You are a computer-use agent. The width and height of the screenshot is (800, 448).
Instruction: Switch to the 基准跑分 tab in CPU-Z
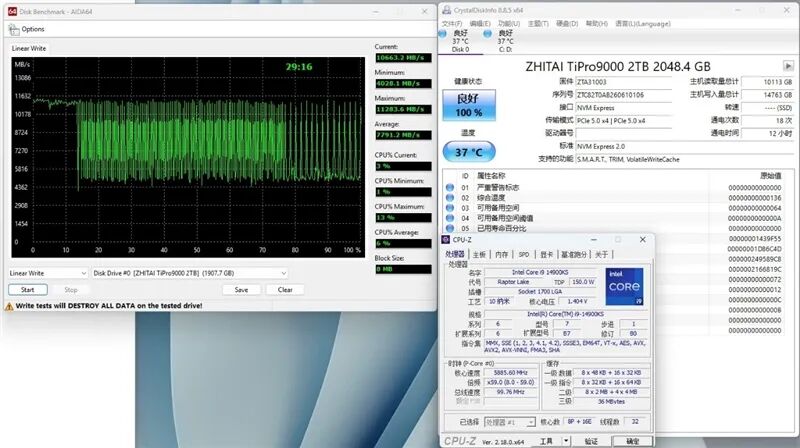(x=574, y=255)
